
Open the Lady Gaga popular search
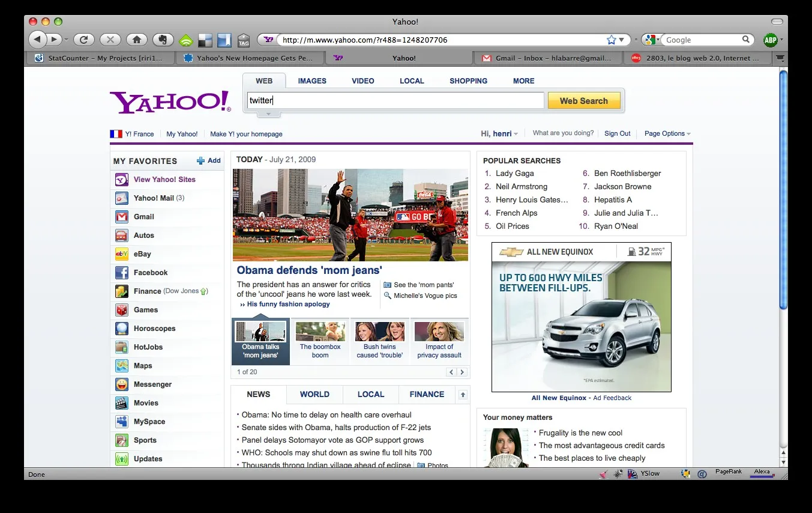coord(514,174)
